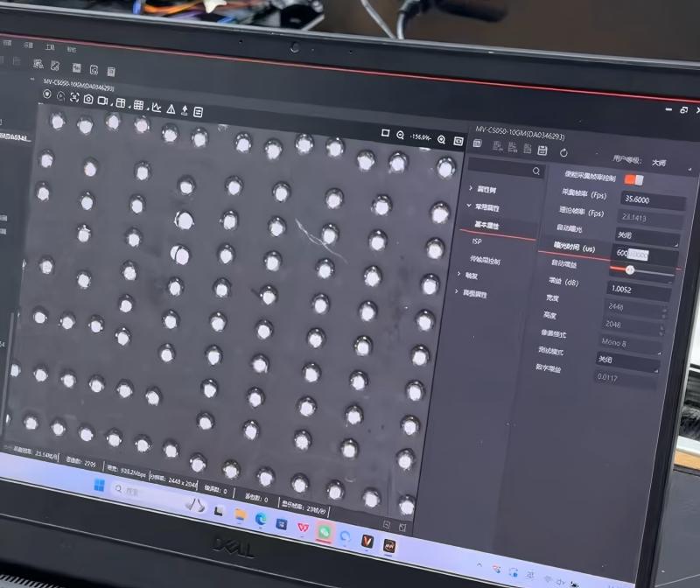Viewport: 700px width, 588px height.
Task: Click the zoom out magnifier icon
Action: [400, 136]
